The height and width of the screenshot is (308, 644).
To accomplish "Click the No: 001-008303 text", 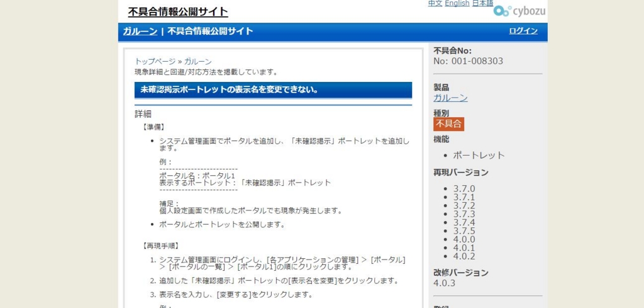I will pyautogui.click(x=468, y=61).
